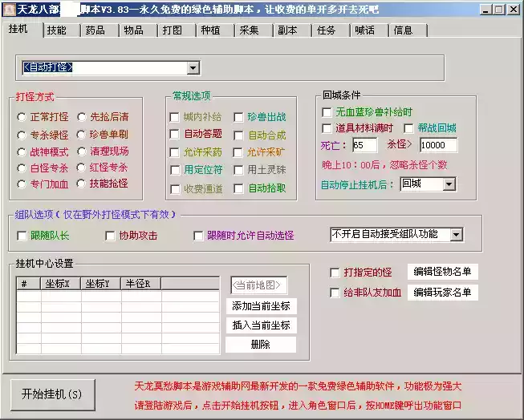Close the script window
Screen dimensions: 524x420
coord(514,10)
